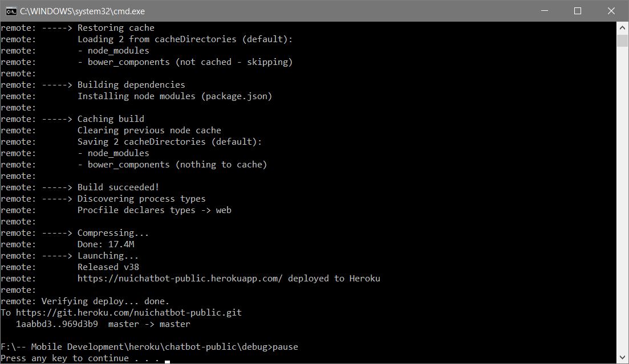Minimize the cmd.exe window
Viewport: 629px width, 364px height.
pyautogui.click(x=545, y=11)
